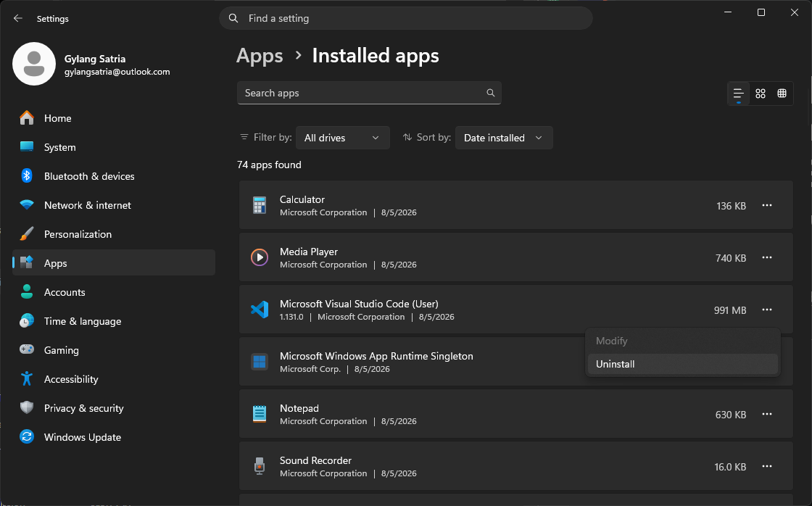Select Uninstall in the context menu
Viewport: 812px width, 506px height.
point(682,364)
